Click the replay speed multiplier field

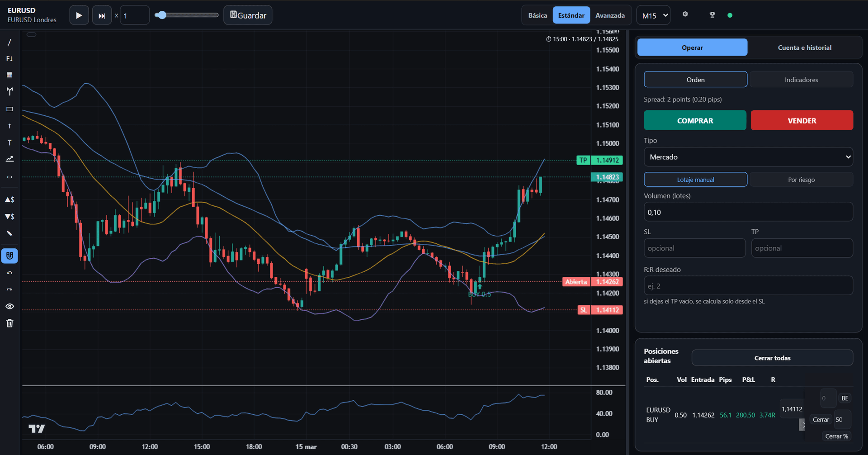point(135,15)
